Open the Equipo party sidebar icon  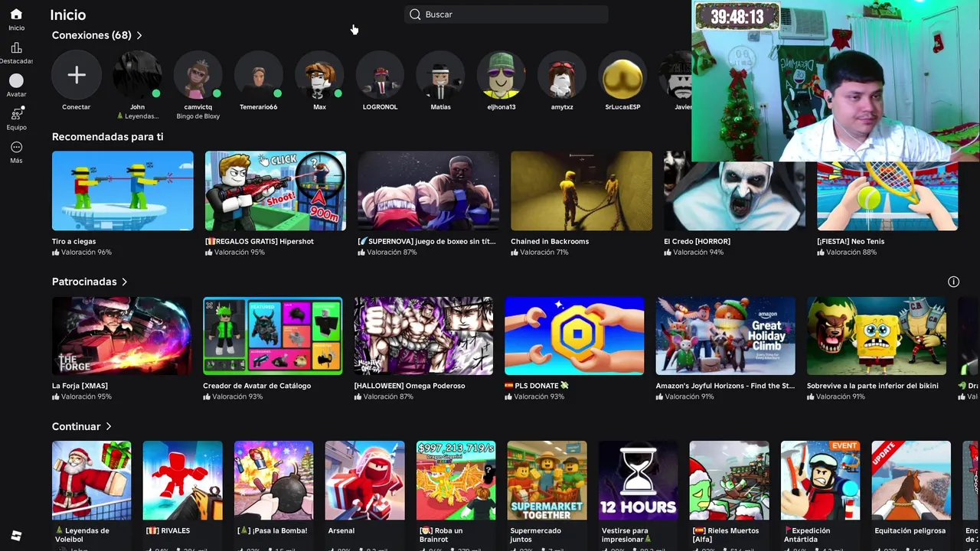16,114
